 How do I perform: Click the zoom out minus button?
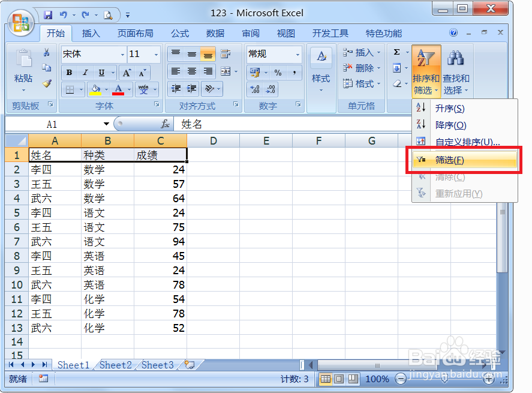pos(401,379)
